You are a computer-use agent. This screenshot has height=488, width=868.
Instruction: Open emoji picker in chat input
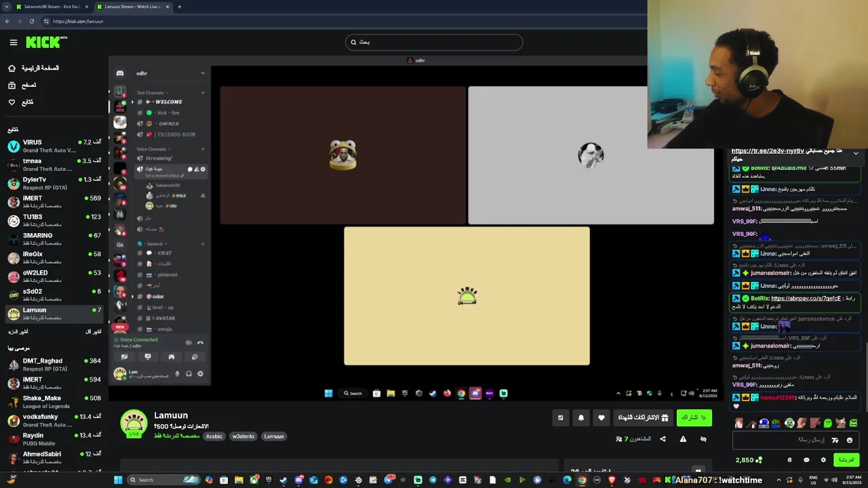tap(849, 440)
